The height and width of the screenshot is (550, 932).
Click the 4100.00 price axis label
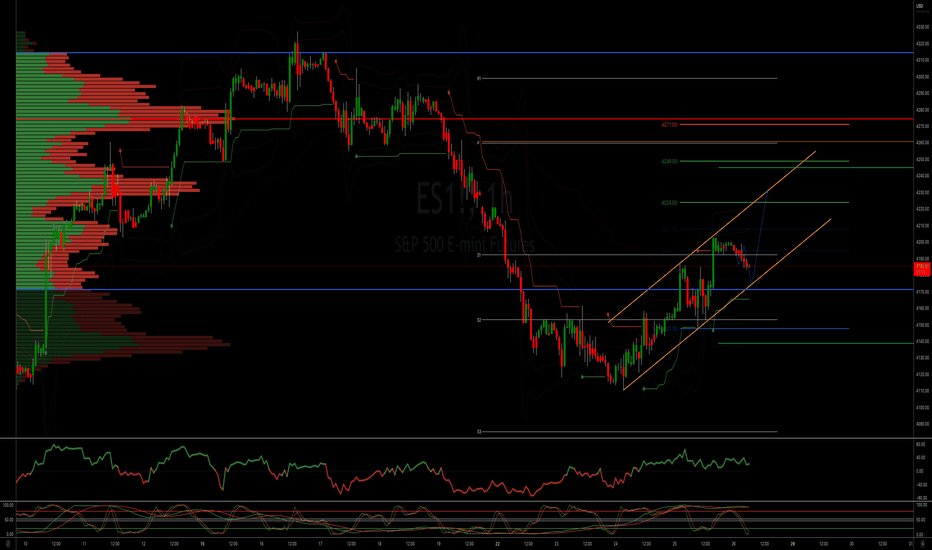(923, 407)
